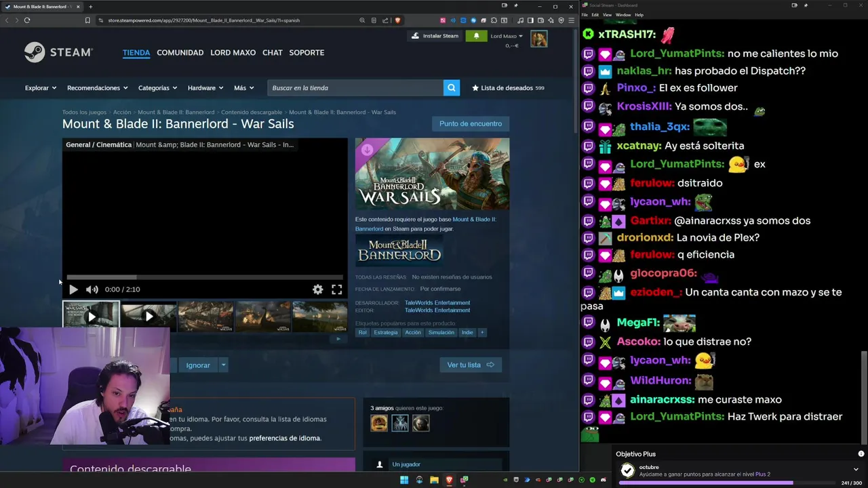Open COMUNIDAD menu
Screen dimensions: 868x488
pyautogui.click(x=180, y=53)
